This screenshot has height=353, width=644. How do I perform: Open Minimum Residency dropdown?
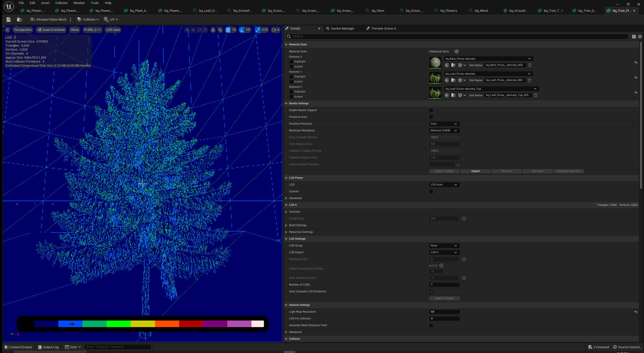[x=444, y=131]
